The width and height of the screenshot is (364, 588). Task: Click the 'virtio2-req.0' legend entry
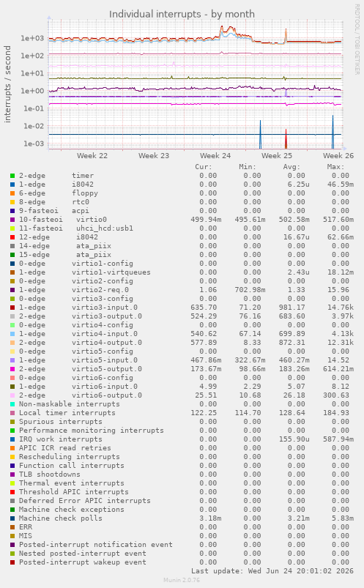(x=100, y=290)
